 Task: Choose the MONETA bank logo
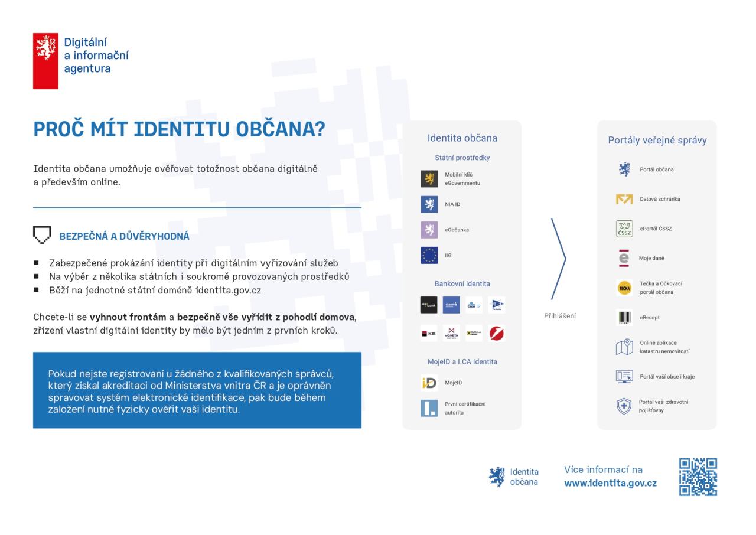(x=451, y=333)
